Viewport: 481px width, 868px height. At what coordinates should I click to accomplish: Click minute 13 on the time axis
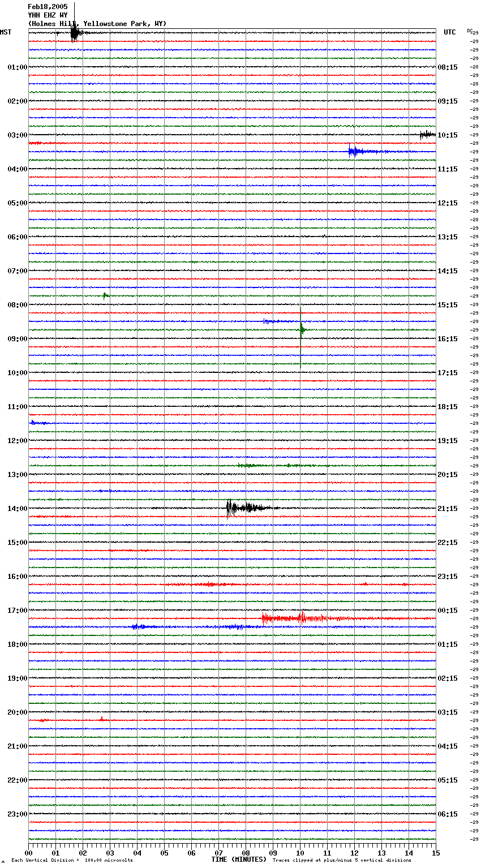(x=381, y=853)
